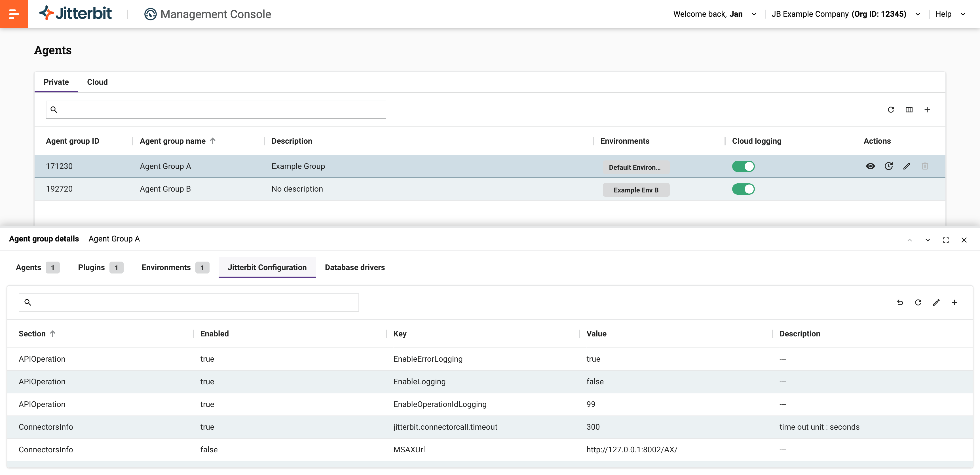Viewport: 980px width, 475px height.
Task: Add a new agent group
Action: pos(927,109)
